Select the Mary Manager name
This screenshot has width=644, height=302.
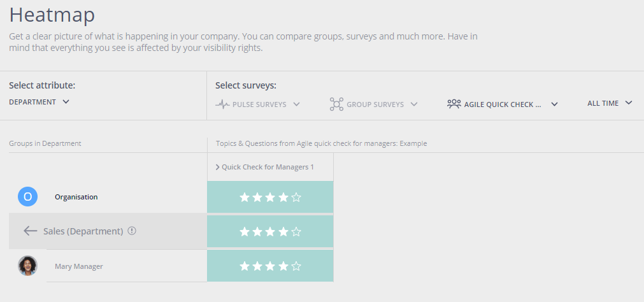[79, 266]
